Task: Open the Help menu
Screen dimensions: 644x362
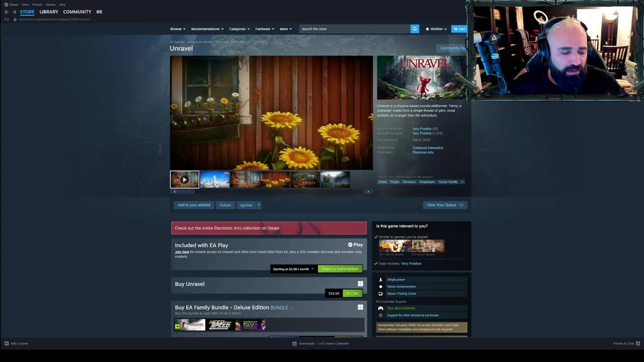Action: (62, 5)
